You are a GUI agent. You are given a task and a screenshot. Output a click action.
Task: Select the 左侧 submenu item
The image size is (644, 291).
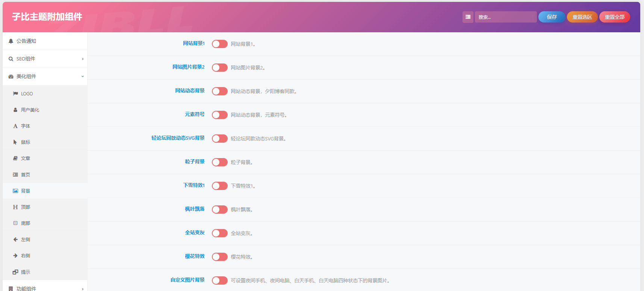[45, 239]
